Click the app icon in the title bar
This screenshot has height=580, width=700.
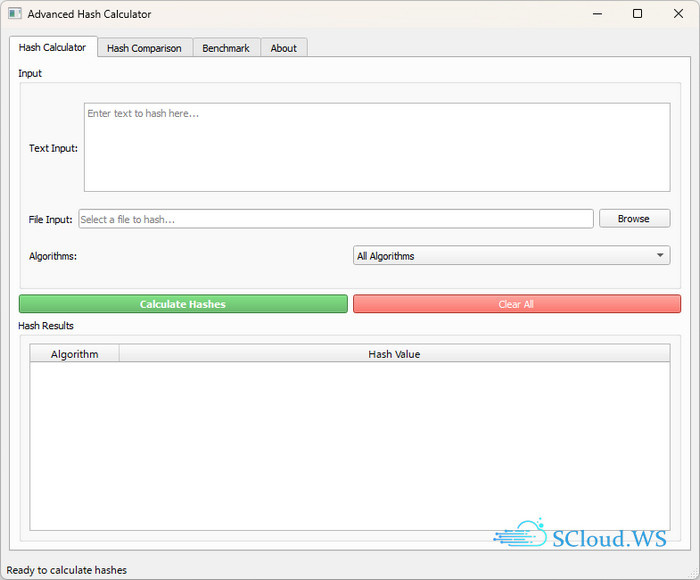[x=14, y=14]
